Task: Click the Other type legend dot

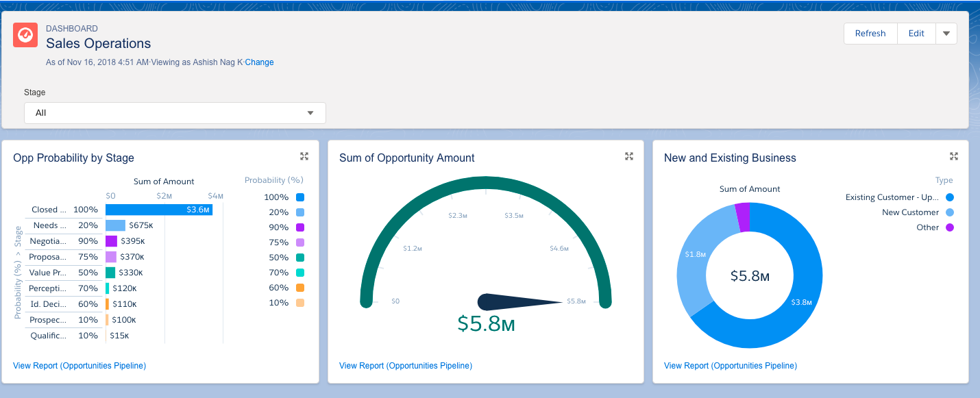Action: click(949, 227)
